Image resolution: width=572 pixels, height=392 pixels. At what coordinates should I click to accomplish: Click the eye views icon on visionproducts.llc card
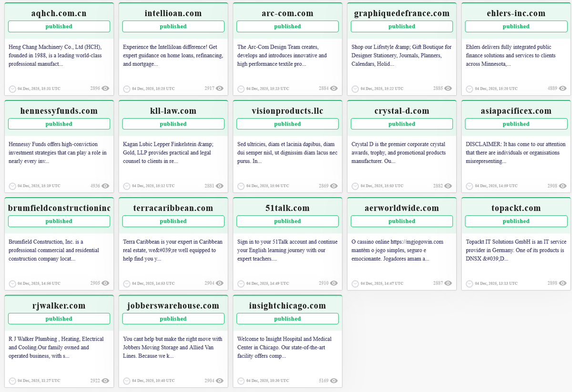[x=334, y=186]
